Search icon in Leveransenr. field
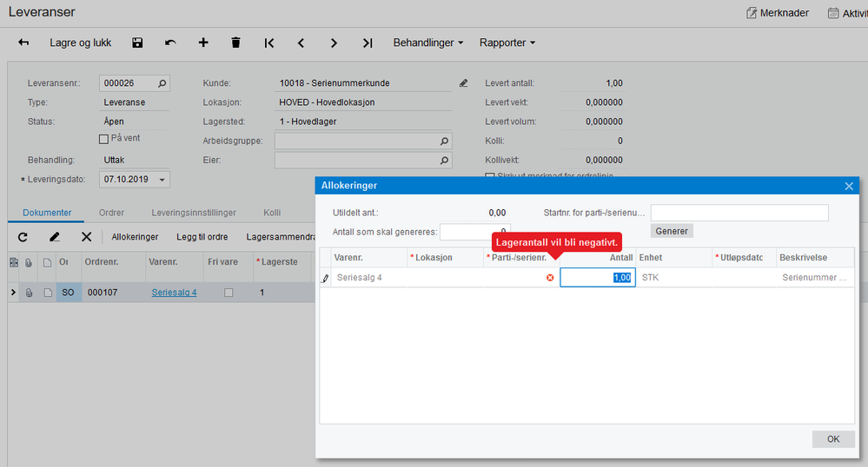 [x=162, y=83]
